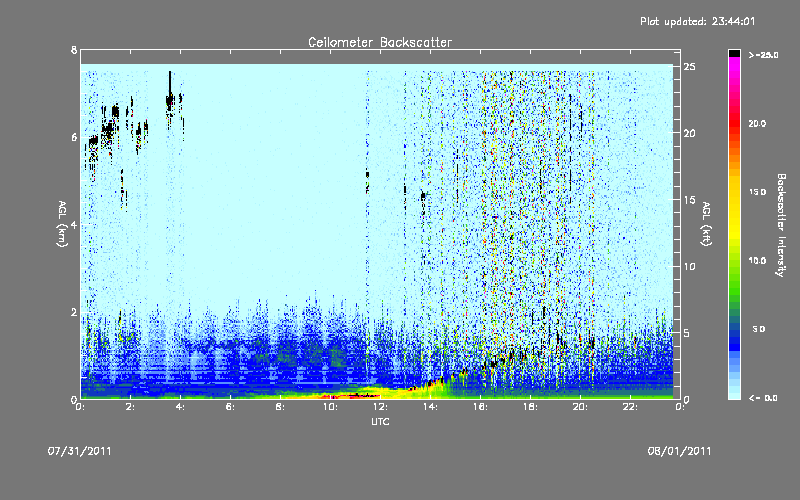The image size is (800, 500).
Task: Click the black cloud echo at 5 km near 11:30 UTC
Action: tap(367, 182)
